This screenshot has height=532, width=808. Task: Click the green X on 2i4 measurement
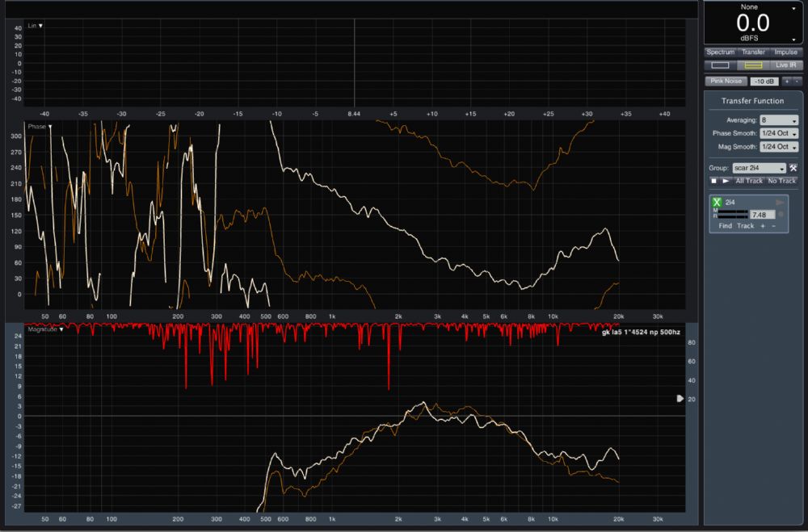pos(716,202)
